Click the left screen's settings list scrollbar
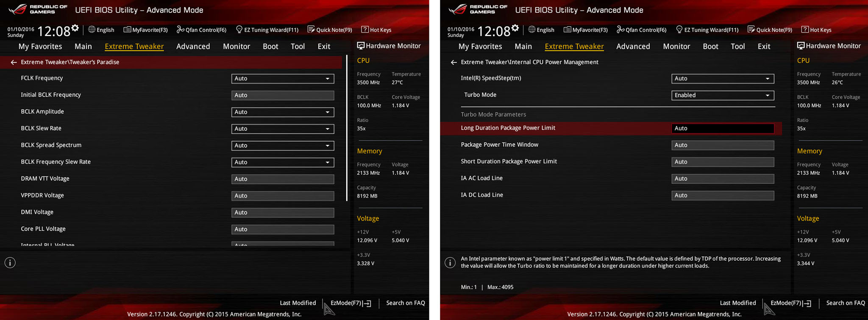The height and width of the screenshot is (320, 868). click(347, 128)
